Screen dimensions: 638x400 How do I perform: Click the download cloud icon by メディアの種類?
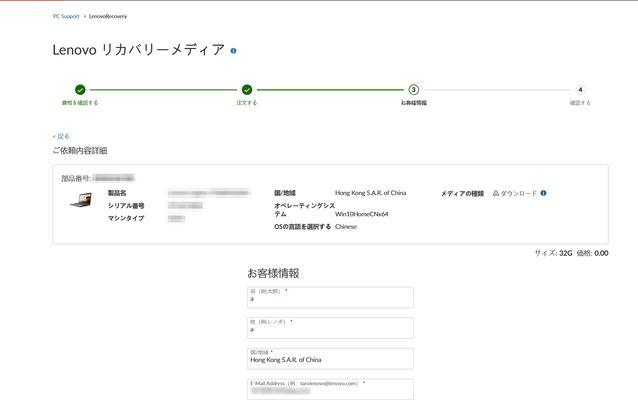(x=496, y=193)
